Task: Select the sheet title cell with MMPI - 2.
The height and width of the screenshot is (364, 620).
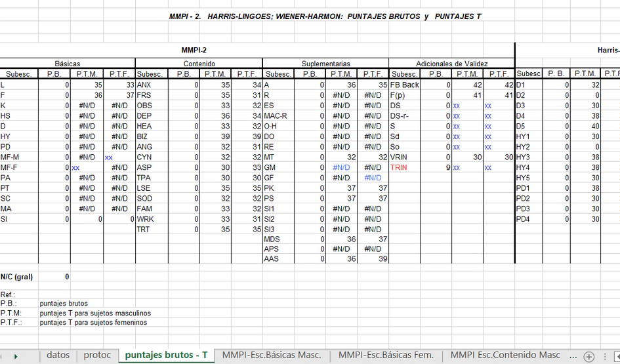Action: pyautogui.click(x=325, y=16)
